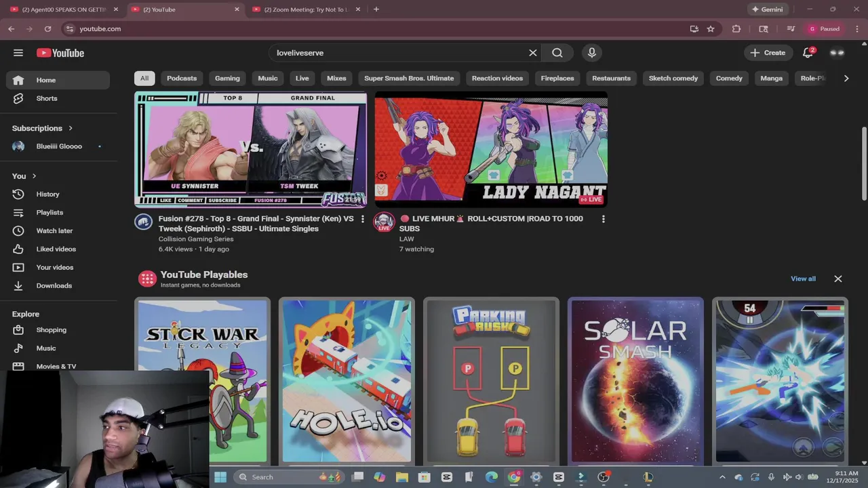
Task: Open options menu for Fusion #278 video
Action: point(362,219)
